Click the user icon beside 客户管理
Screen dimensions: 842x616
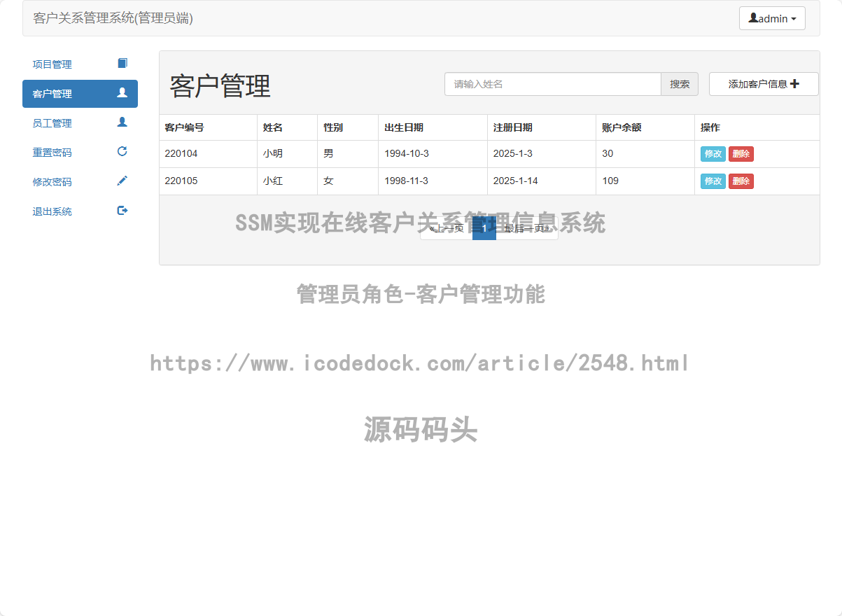122,92
